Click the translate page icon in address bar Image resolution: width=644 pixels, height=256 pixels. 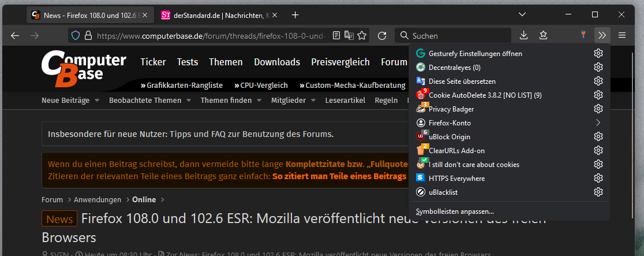tap(349, 35)
